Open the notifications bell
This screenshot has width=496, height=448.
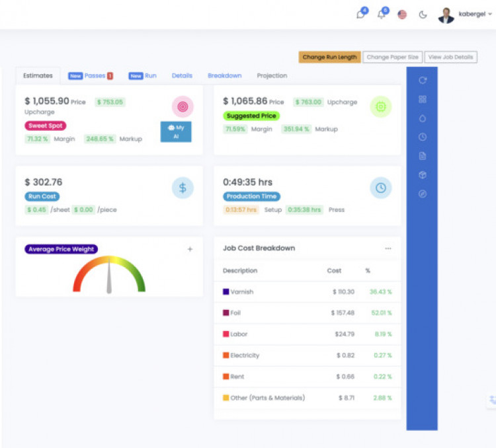(x=382, y=15)
